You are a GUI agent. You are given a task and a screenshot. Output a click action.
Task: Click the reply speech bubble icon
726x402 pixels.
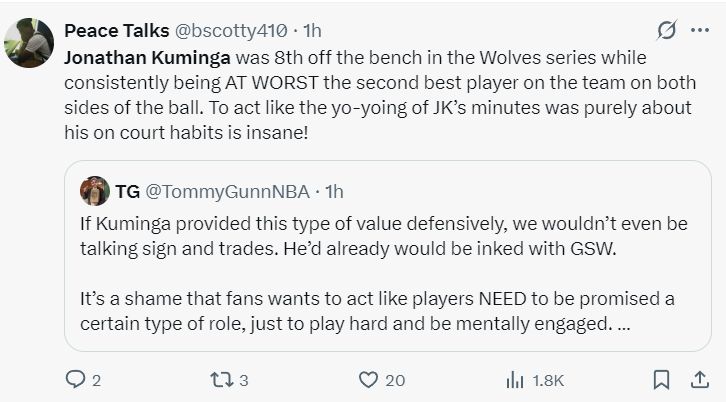[76, 379]
